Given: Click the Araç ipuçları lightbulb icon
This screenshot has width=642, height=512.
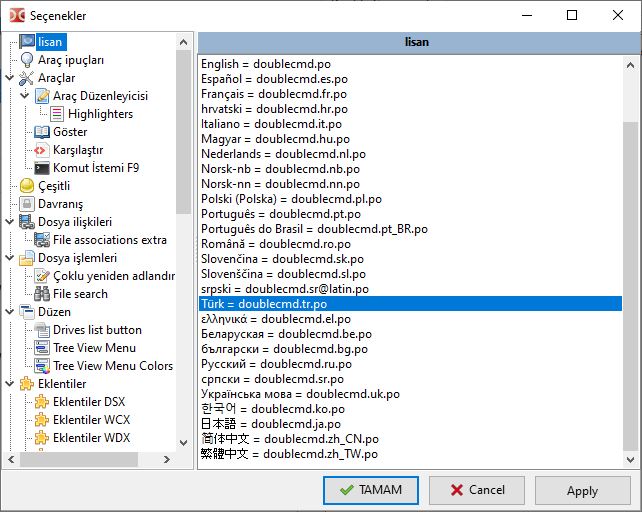Looking at the screenshot, I should click(x=27, y=60).
